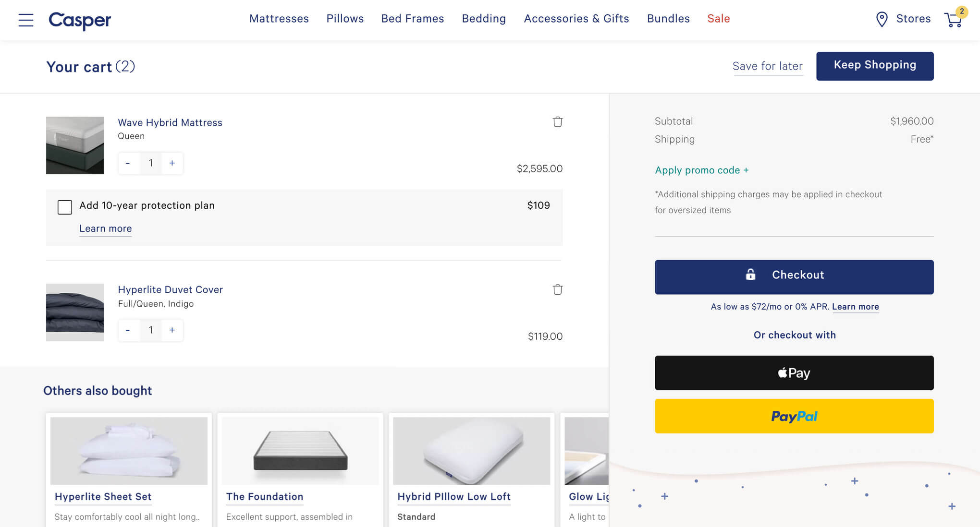This screenshot has height=527, width=980.
Task: Click Learn more under protection plan
Action: pyautogui.click(x=105, y=228)
